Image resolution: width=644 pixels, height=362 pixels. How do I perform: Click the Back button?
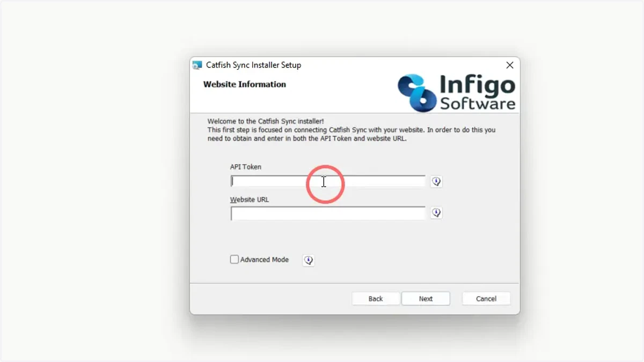pos(376,299)
